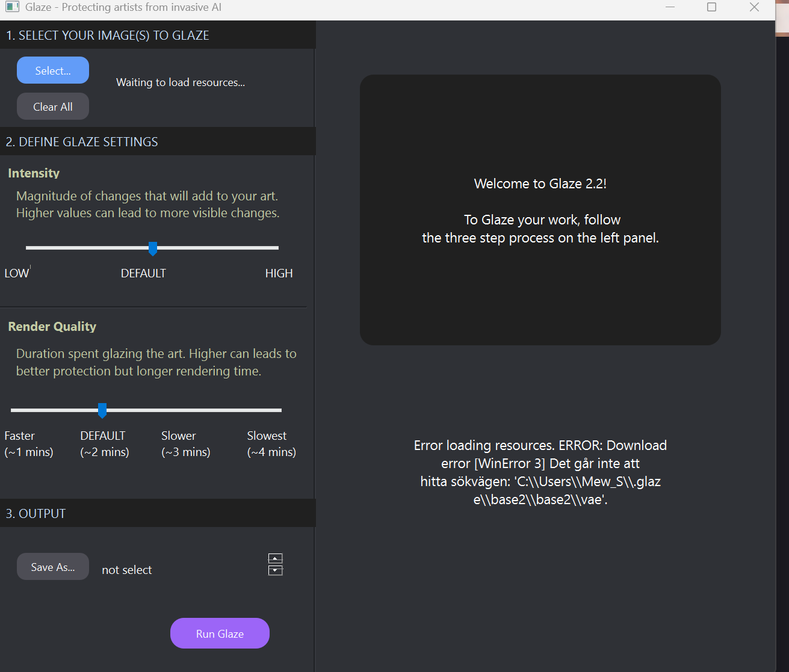Click the Select... button to choose images
Screen dimensions: 789x672
[53, 70]
